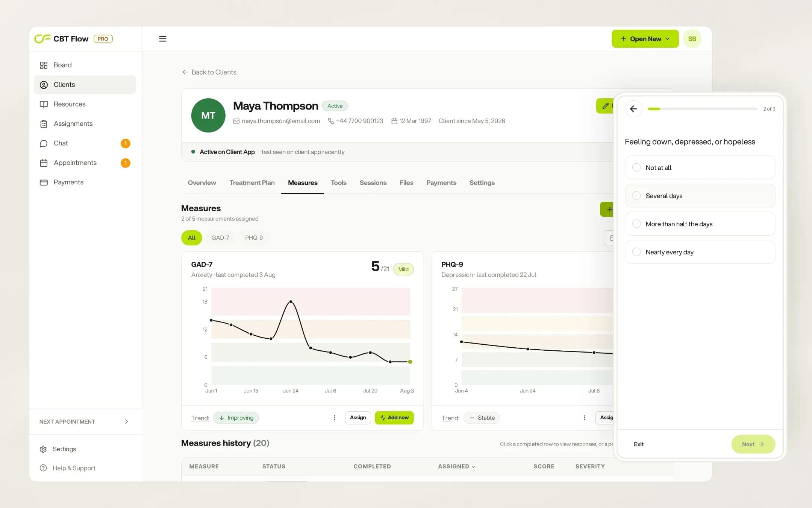Open the Open New dropdown

point(645,39)
